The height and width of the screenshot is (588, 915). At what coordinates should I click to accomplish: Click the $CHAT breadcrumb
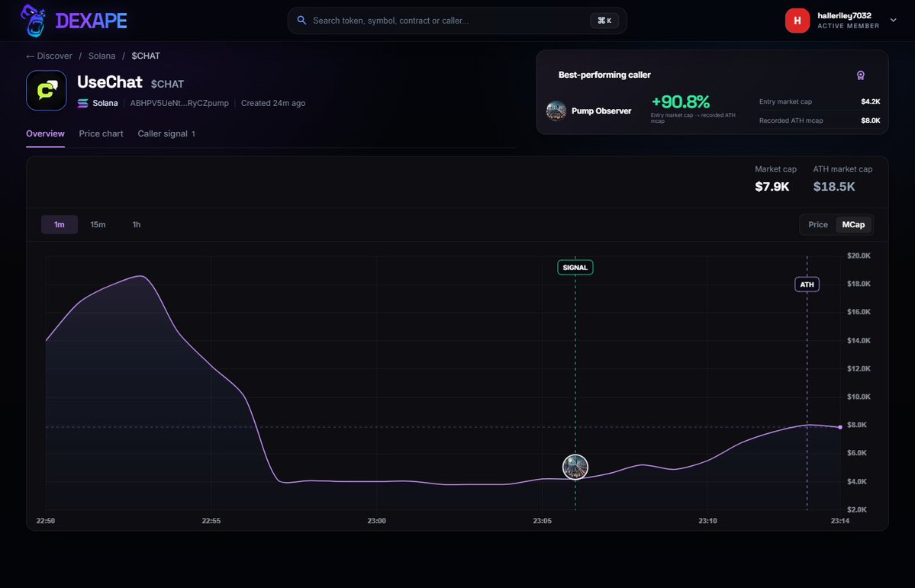(x=146, y=56)
